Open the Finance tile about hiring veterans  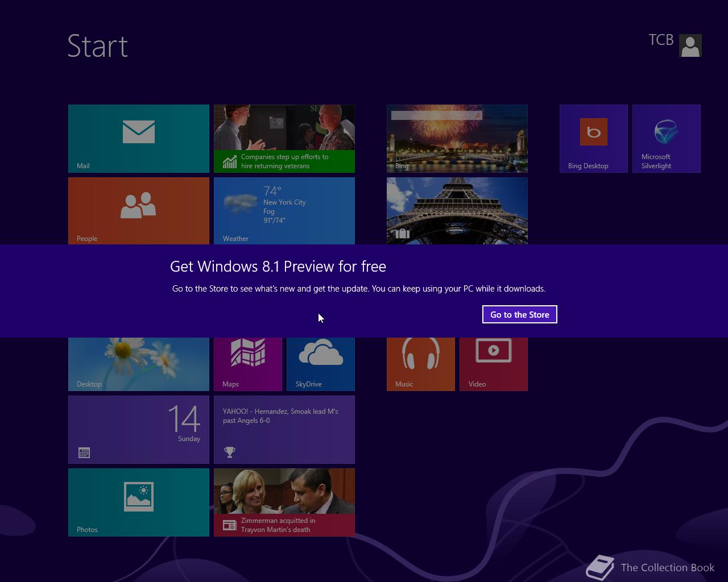click(x=284, y=139)
